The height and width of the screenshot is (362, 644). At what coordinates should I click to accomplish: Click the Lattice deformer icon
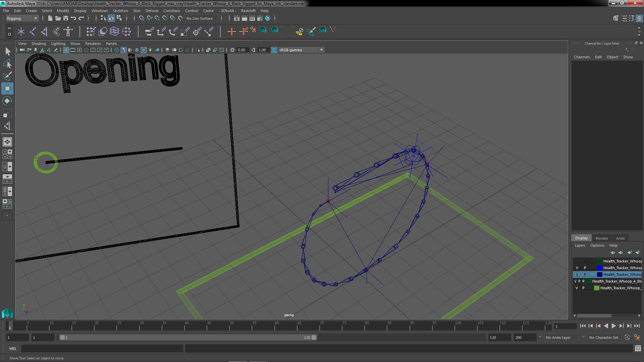click(114, 32)
